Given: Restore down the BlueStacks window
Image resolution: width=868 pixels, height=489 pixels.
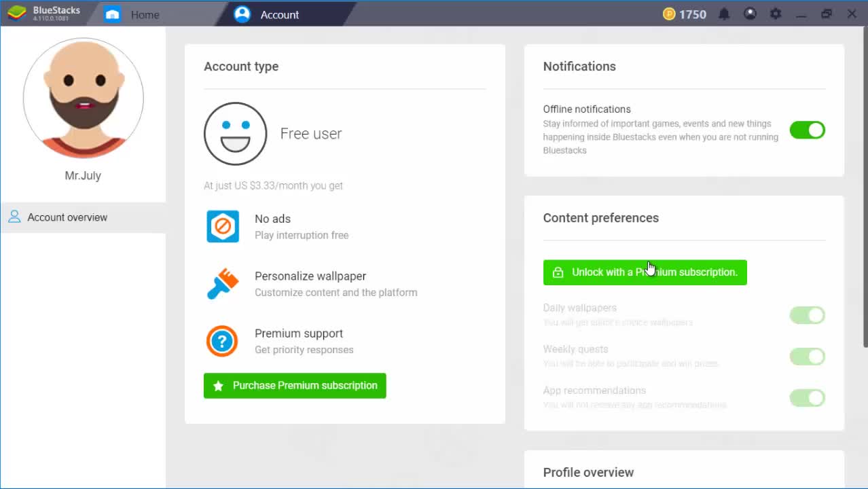Looking at the screenshot, I should coord(827,14).
